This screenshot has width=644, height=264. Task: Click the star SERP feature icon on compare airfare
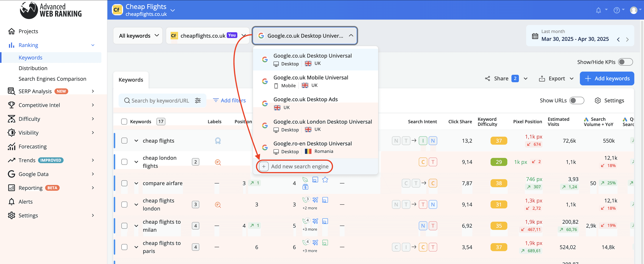(x=325, y=180)
